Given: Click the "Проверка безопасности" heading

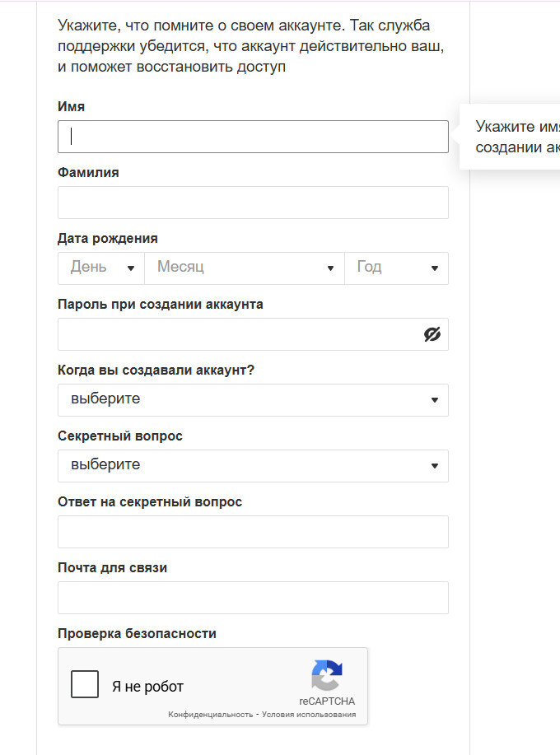Looking at the screenshot, I should [137, 634].
